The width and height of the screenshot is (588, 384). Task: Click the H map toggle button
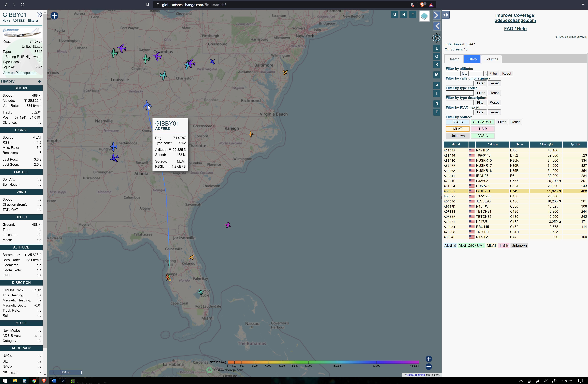point(404,15)
